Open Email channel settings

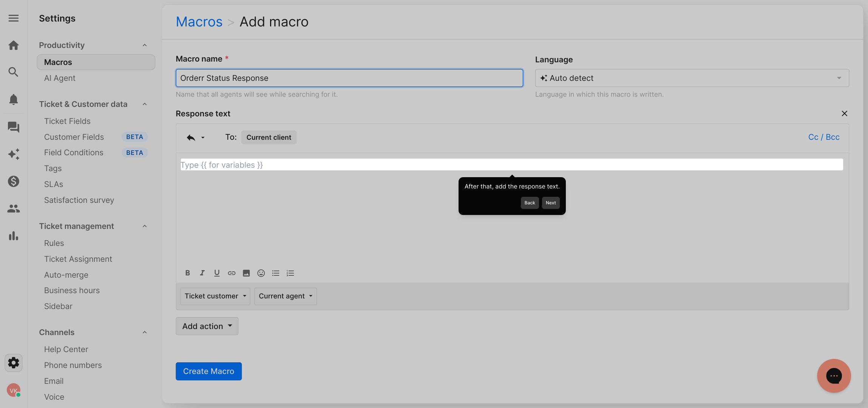click(x=54, y=381)
